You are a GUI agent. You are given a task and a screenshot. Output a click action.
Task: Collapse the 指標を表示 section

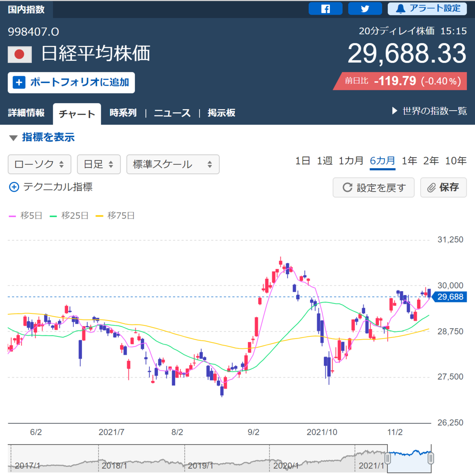coord(42,138)
